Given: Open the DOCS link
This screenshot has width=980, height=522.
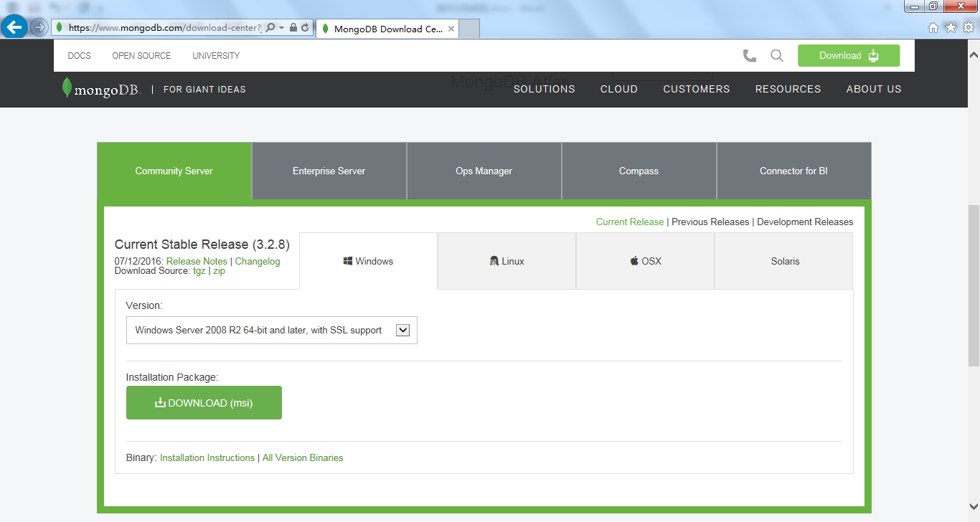Looking at the screenshot, I should pyautogui.click(x=79, y=56).
